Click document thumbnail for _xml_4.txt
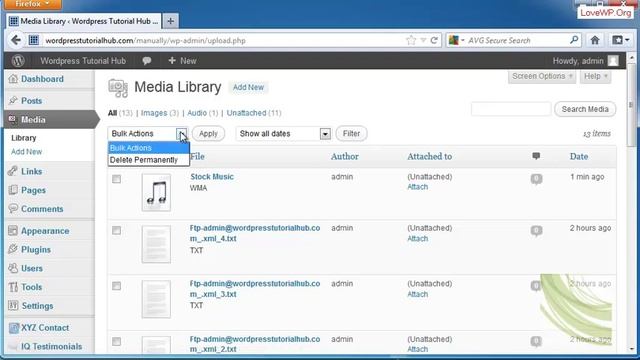The height and width of the screenshot is (360, 640). pyautogui.click(x=156, y=244)
